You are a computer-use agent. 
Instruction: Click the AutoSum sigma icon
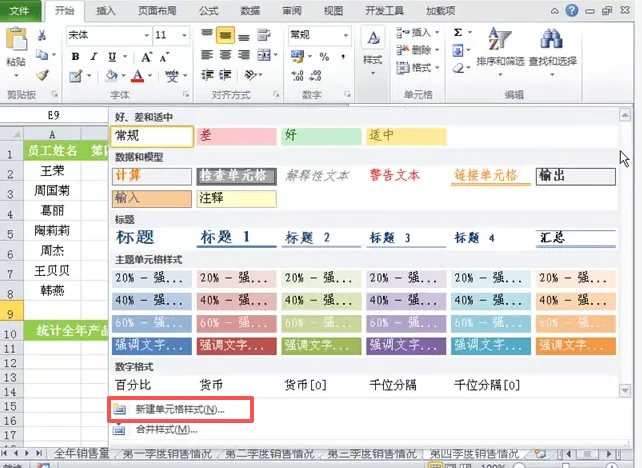pos(458,32)
